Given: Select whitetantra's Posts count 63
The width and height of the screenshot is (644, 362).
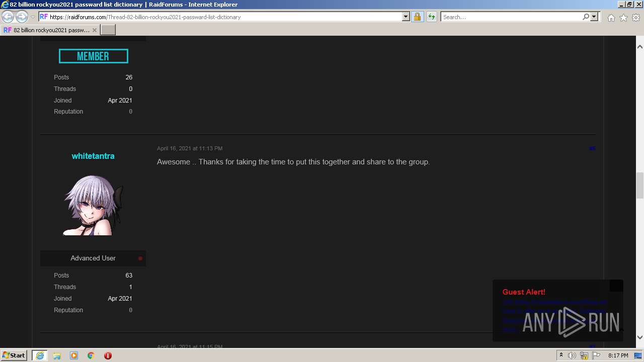Looking at the screenshot, I should click(x=129, y=276).
